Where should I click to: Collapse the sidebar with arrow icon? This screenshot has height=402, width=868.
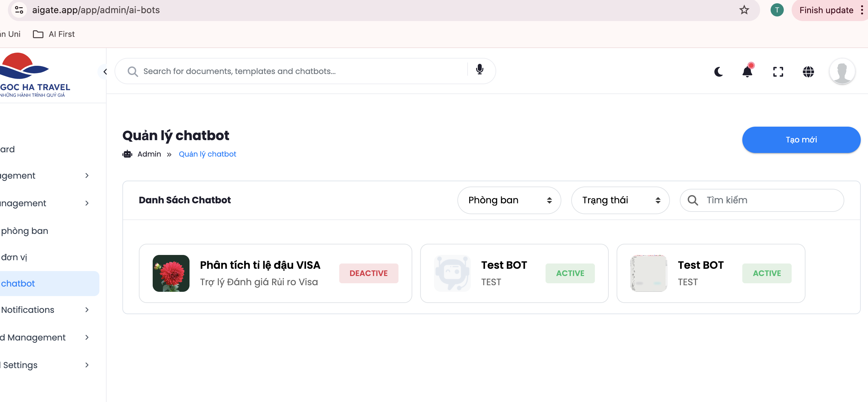105,71
